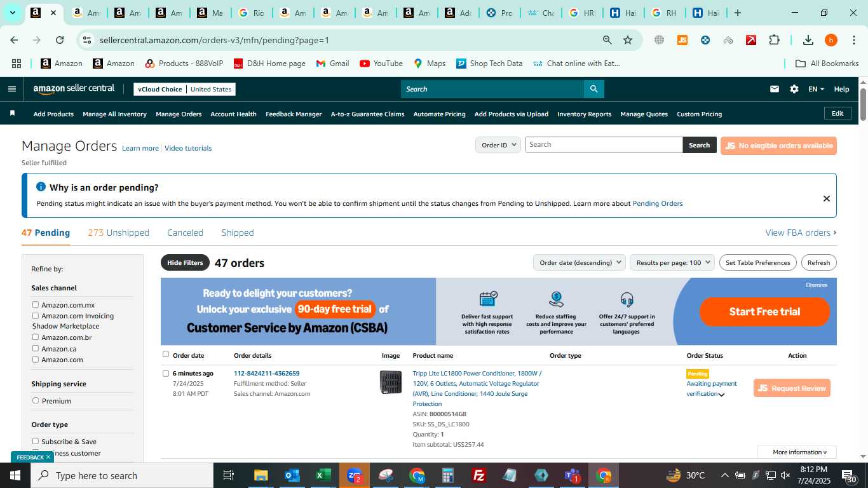Switch to the Shipped tab
The image size is (868, 488).
[x=238, y=233]
